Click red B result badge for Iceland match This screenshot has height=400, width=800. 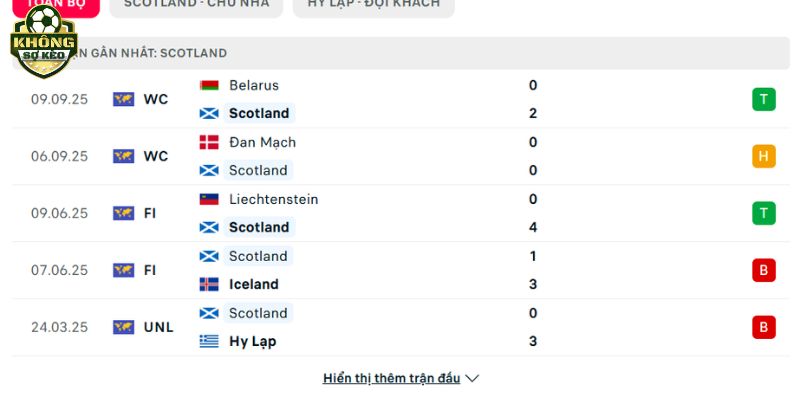click(764, 270)
